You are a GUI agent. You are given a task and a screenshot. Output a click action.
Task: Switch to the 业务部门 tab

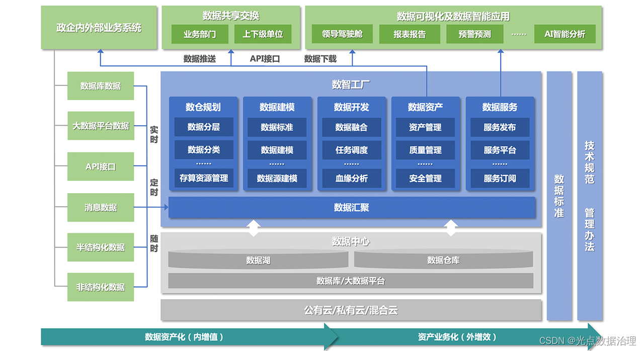[199, 34]
